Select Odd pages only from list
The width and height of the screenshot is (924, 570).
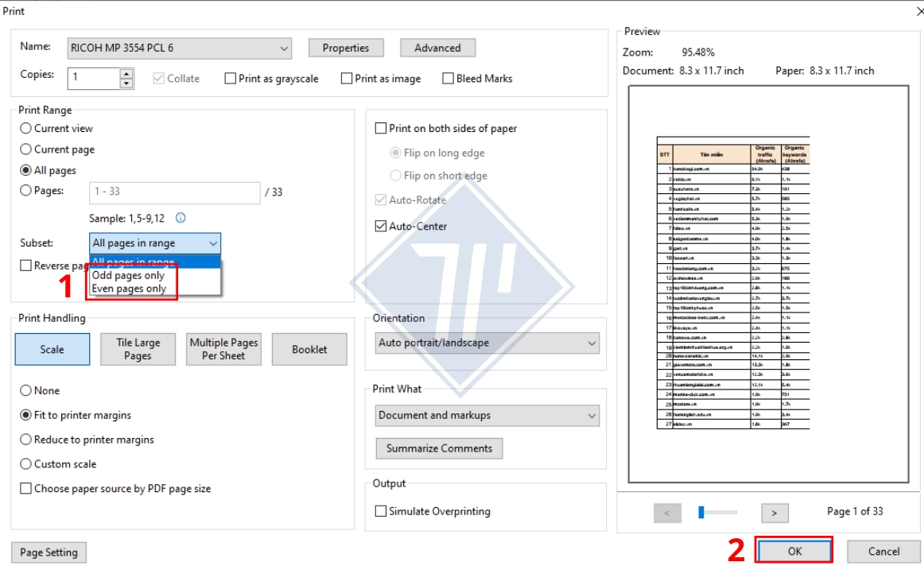(129, 276)
